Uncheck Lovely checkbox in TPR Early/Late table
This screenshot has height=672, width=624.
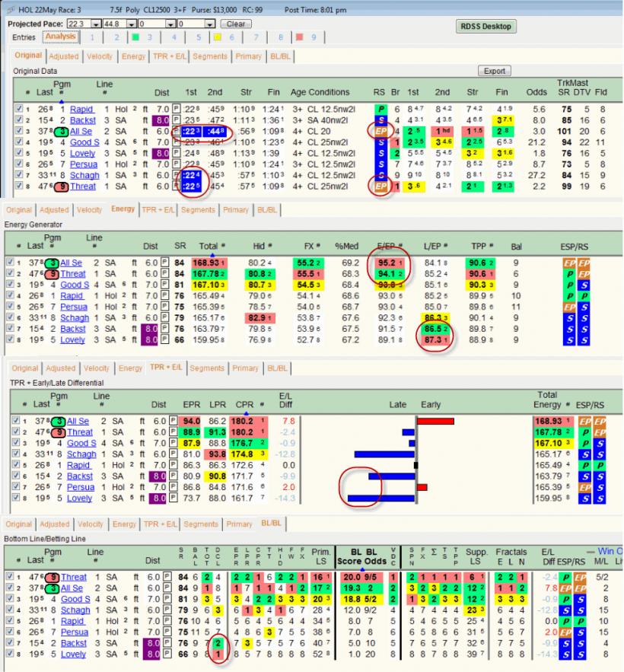pos(15,498)
